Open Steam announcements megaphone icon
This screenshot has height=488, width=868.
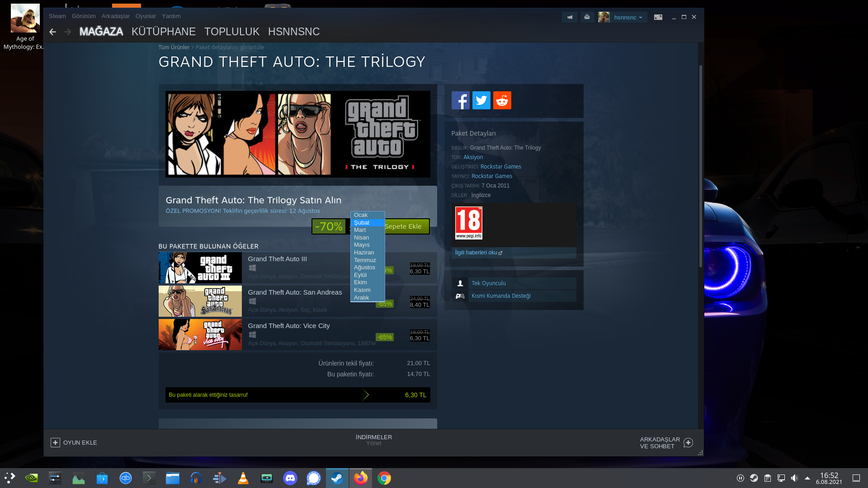point(569,17)
